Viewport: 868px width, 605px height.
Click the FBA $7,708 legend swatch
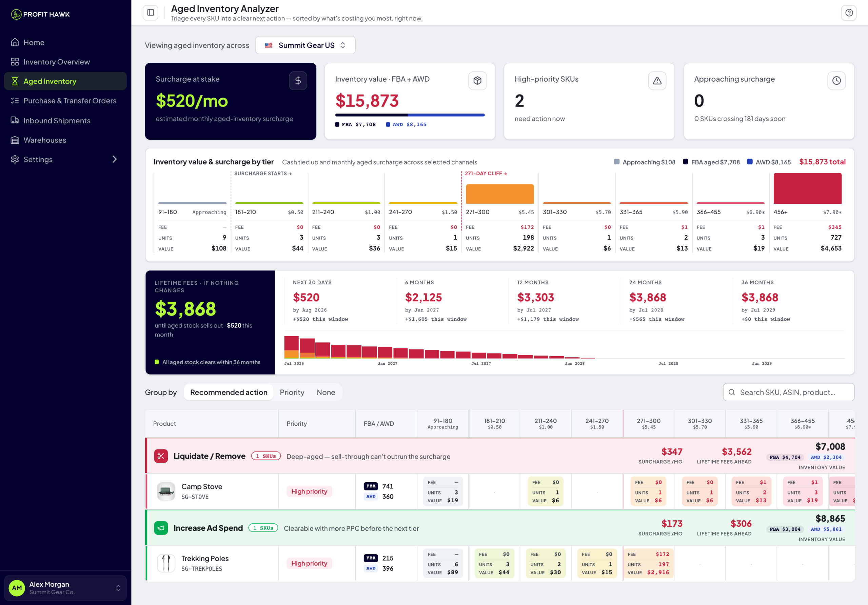pos(337,125)
